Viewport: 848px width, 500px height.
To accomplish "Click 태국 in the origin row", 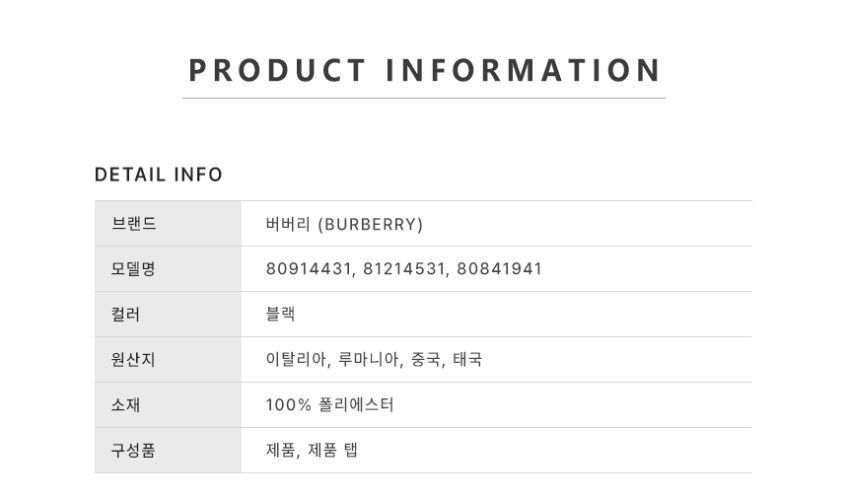I will (467, 359).
